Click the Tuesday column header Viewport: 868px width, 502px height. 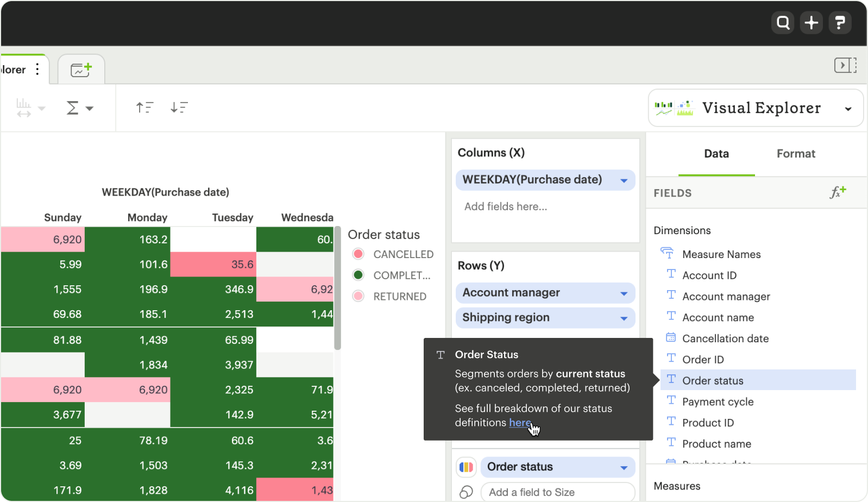(232, 217)
